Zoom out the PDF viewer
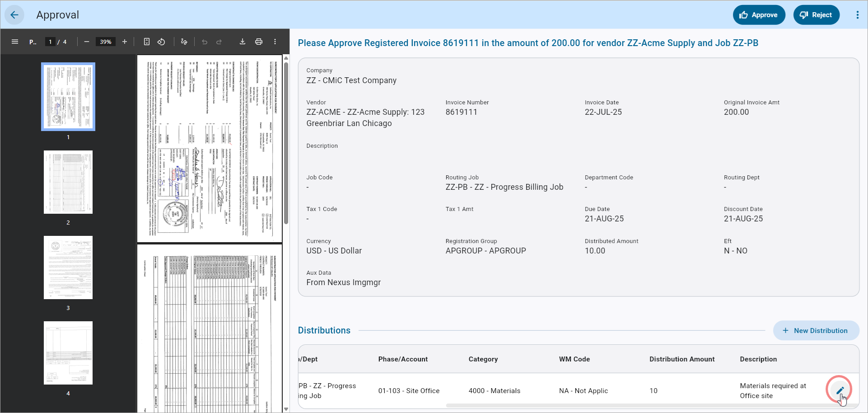This screenshot has height=413, width=868. (x=87, y=42)
